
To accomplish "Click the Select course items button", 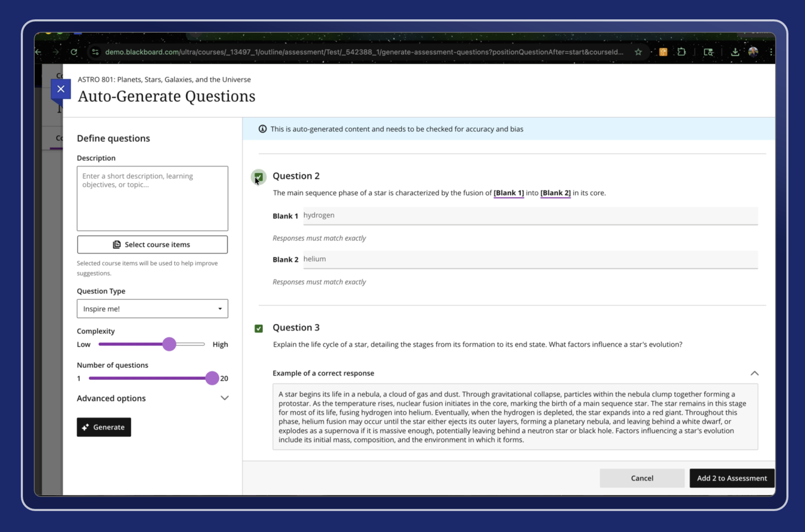I will coord(152,245).
